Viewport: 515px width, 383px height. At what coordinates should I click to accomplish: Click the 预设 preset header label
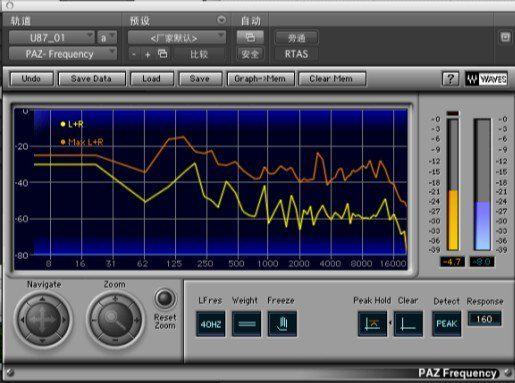140,21
